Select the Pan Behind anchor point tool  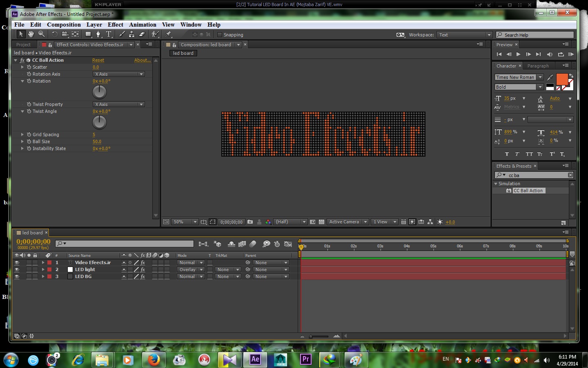pyautogui.click(x=75, y=34)
